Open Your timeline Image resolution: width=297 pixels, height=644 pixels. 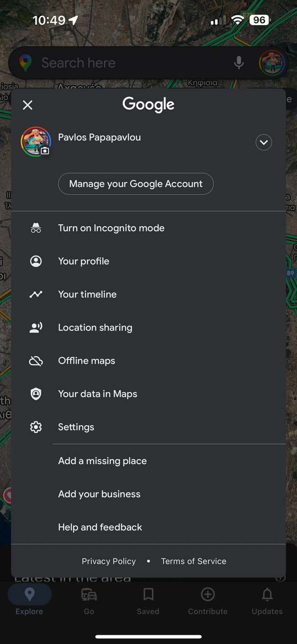pos(87,294)
